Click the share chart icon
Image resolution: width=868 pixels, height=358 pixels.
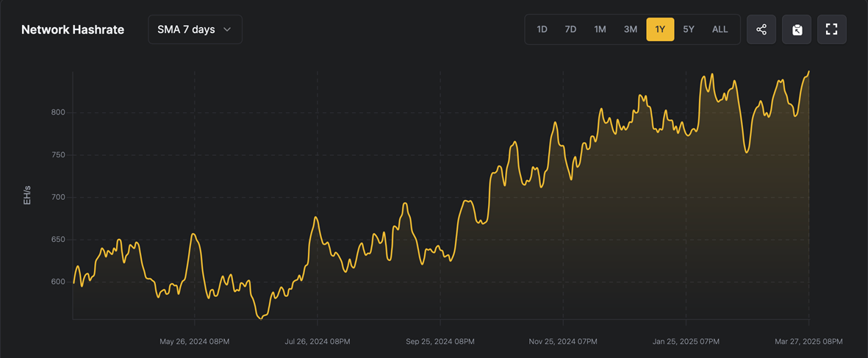tap(761, 29)
